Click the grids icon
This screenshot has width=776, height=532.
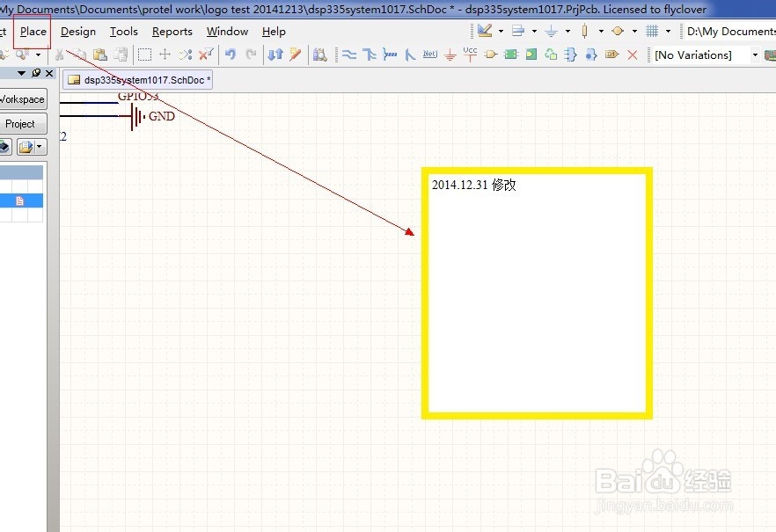pos(652,31)
